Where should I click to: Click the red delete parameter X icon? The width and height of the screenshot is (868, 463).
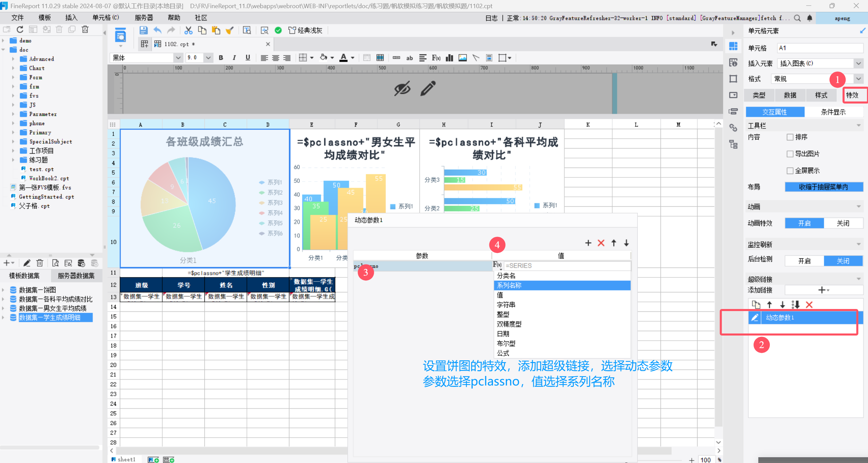pos(601,243)
